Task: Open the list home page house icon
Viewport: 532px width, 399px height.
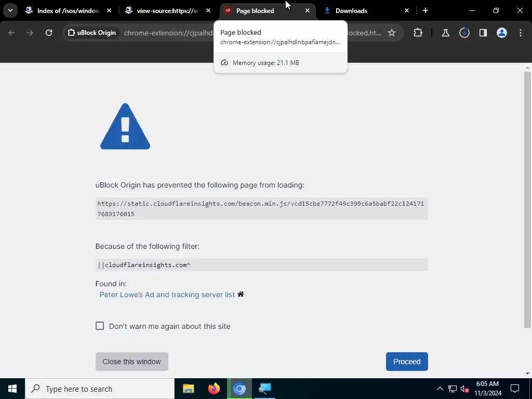Action: click(x=241, y=294)
